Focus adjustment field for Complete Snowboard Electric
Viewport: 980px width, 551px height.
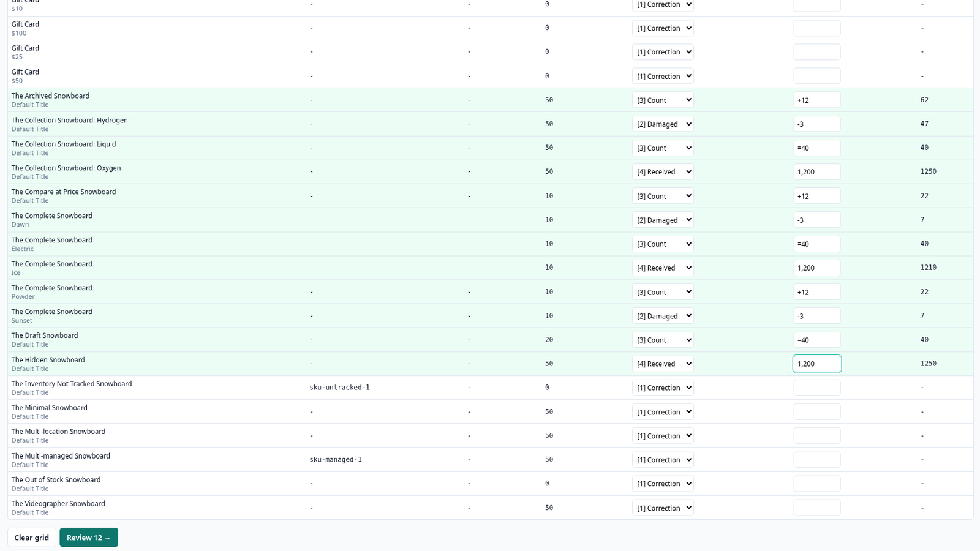pyautogui.click(x=817, y=244)
